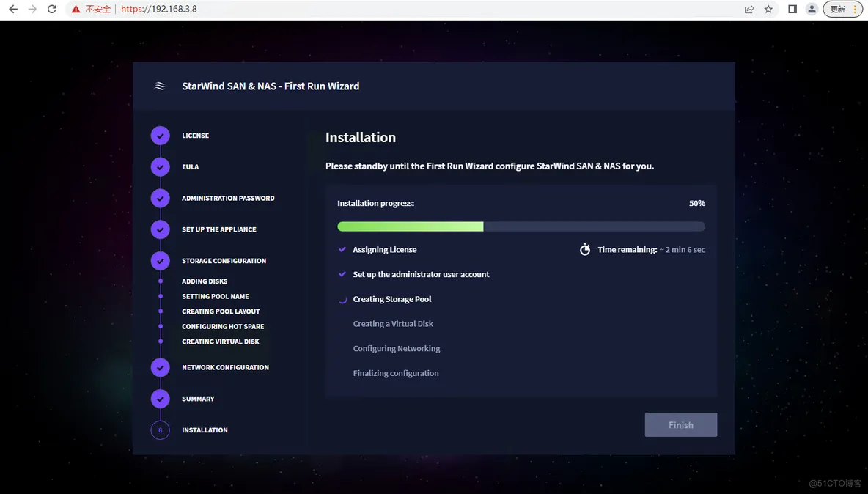Click the 不安全 not-secure label
The width and height of the screenshot is (868, 494).
(x=98, y=9)
